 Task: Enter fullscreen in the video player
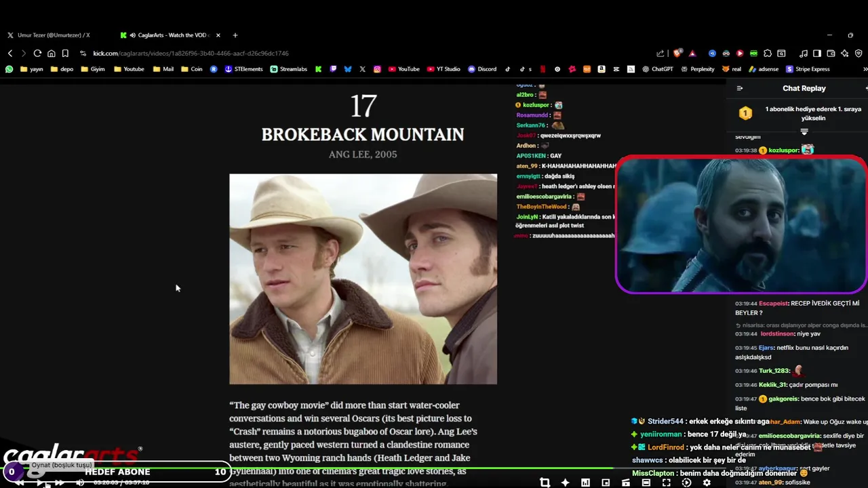667,483
